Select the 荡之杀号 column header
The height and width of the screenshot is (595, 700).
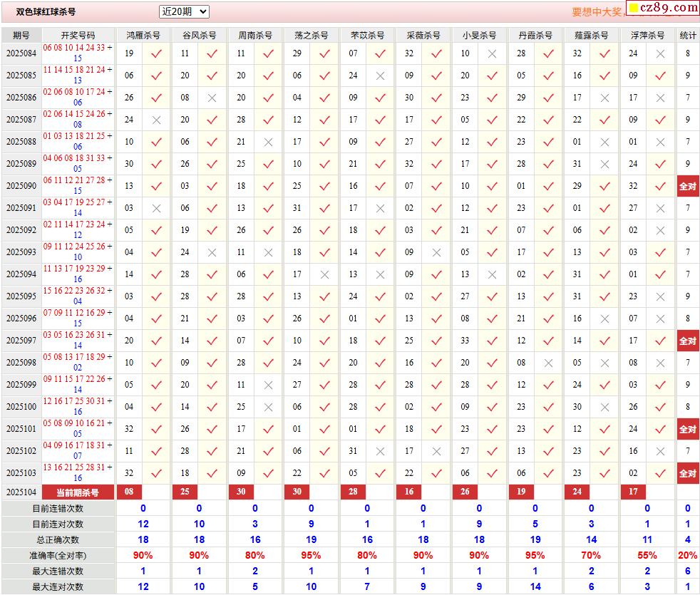(x=312, y=35)
